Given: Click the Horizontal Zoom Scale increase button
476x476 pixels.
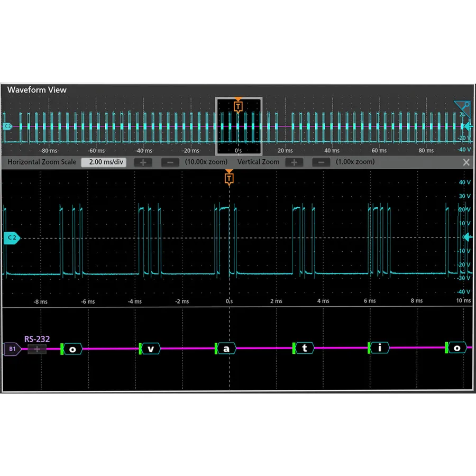Looking at the screenshot, I should 143,162.
